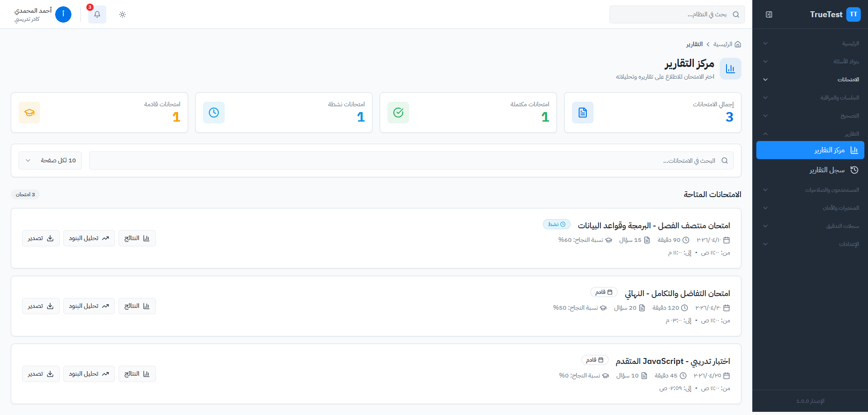
Task: View النتائج for the JavaScript practice test
Action: pyautogui.click(x=137, y=374)
